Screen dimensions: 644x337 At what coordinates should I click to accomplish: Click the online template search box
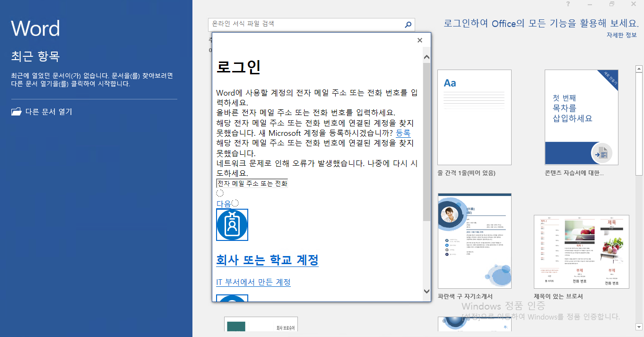306,24
